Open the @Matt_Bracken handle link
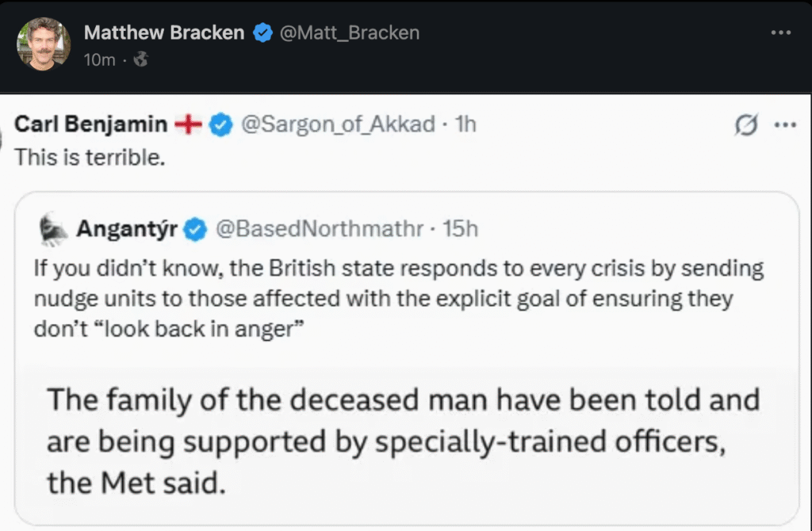This screenshot has width=812, height=531. 349,32
